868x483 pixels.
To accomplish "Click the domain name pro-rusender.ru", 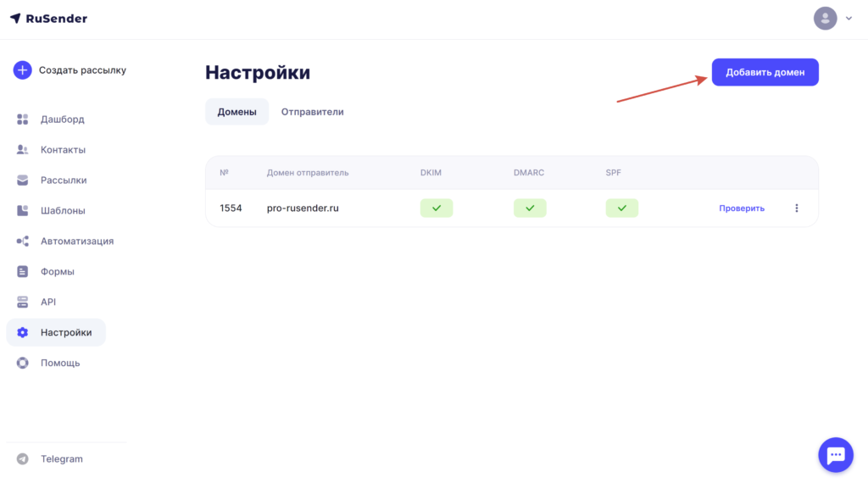I will point(303,208).
